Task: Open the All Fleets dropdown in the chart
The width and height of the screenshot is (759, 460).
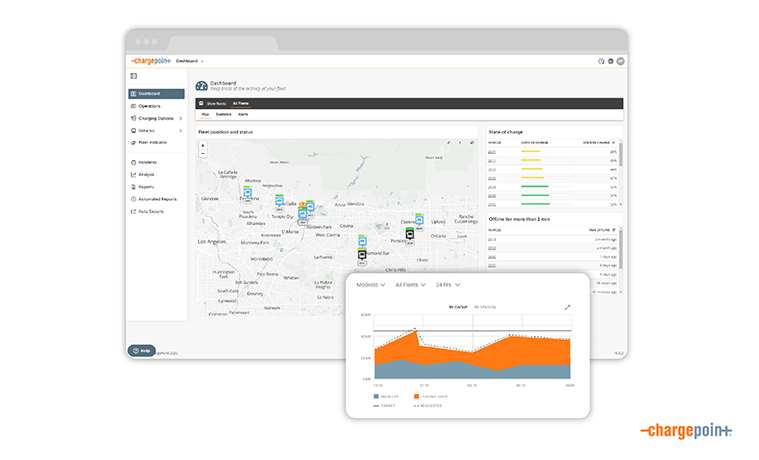Action: pyautogui.click(x=410, y=285)
